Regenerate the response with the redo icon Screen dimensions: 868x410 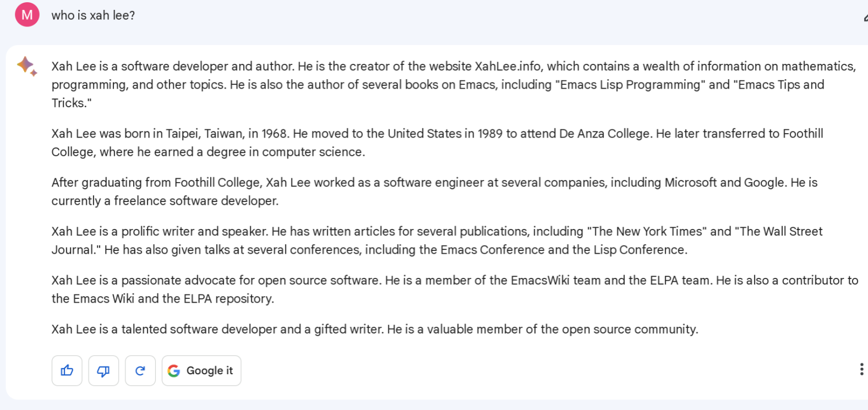[140, 370]
